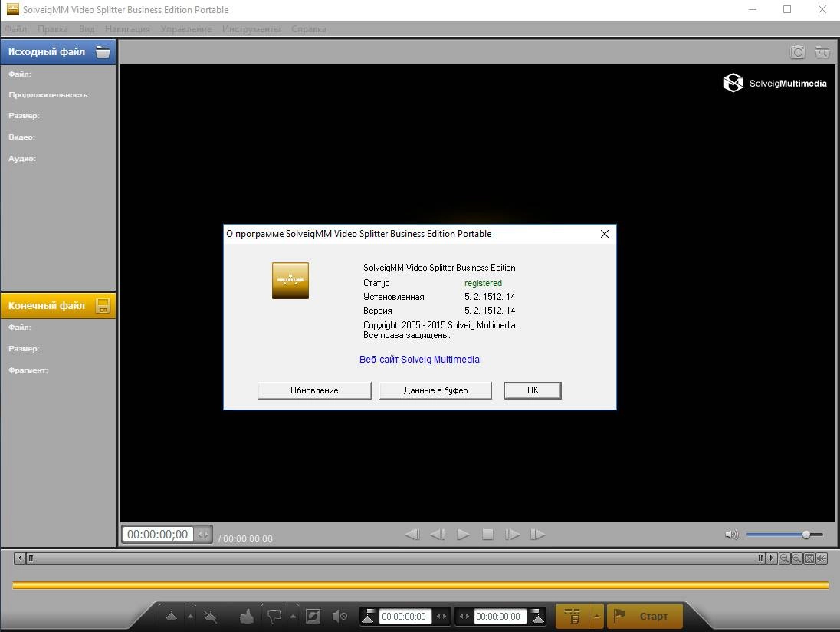Click the registered status text
The width and height of the screenshot is (840, 632).
point(483,283)
